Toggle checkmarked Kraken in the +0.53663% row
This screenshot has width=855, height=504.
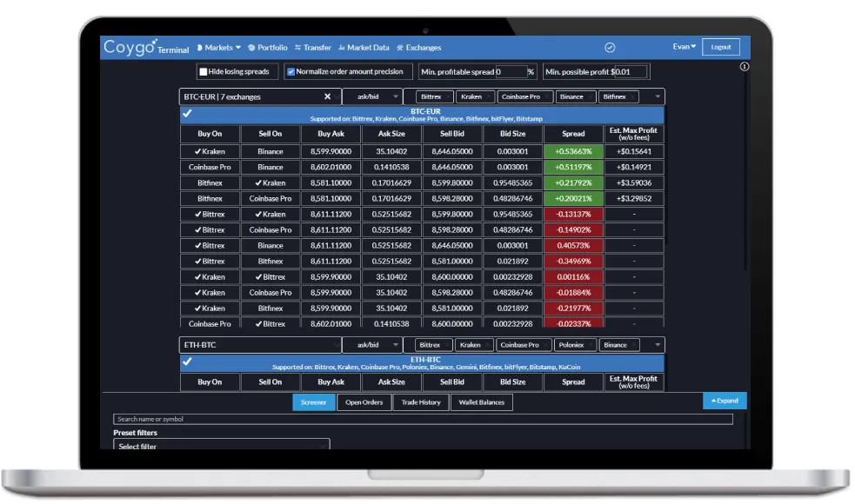[x=210, y=151]
